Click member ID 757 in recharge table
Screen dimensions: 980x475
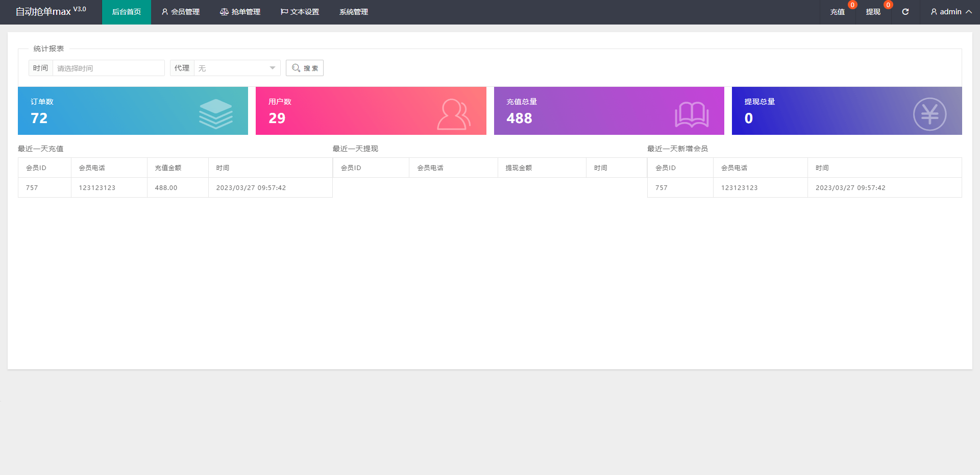tap(32, 187)
